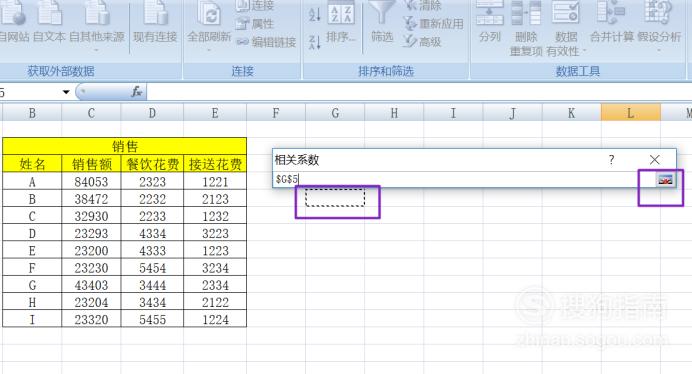This screenshot has height=374, width=692.
Task: Click the Connections (连接) button
Action: [255, 5]
